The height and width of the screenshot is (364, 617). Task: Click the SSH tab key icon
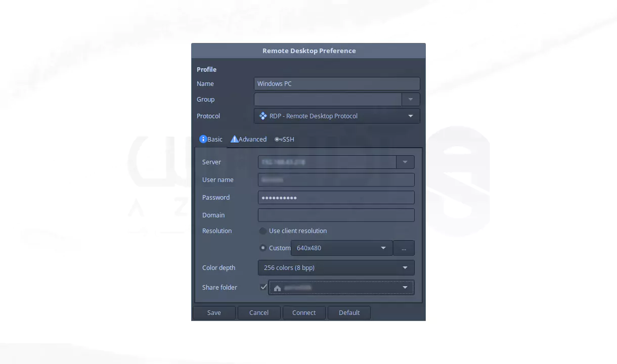[x=278, y=139]
